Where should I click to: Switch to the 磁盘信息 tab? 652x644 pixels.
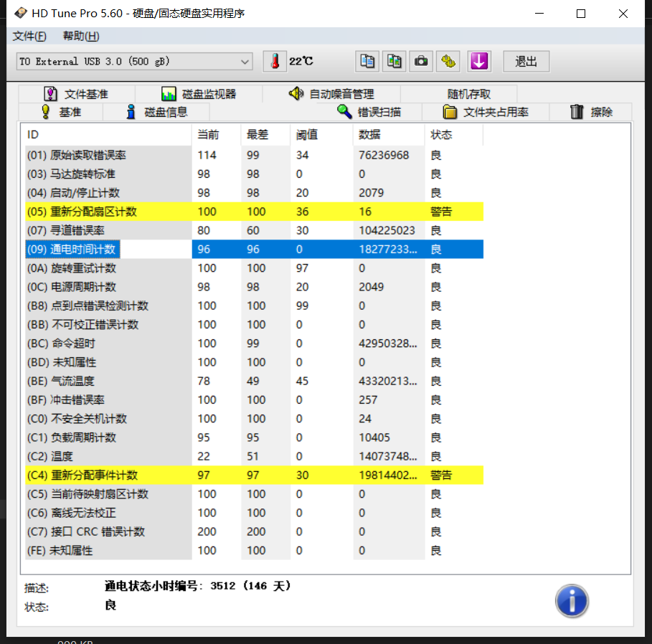157,112
